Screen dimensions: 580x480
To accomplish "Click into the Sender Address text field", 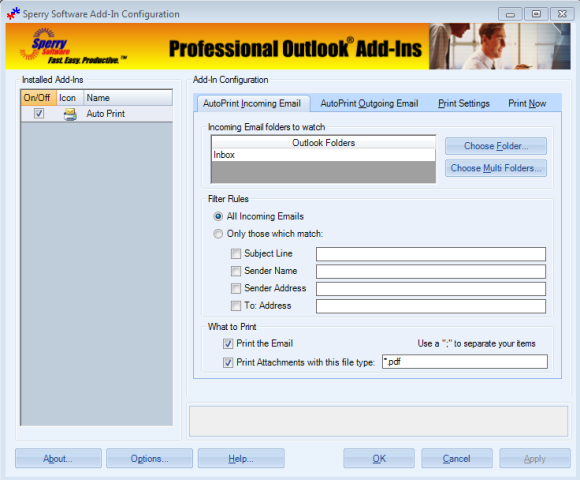I will click(x=431, y=289).
